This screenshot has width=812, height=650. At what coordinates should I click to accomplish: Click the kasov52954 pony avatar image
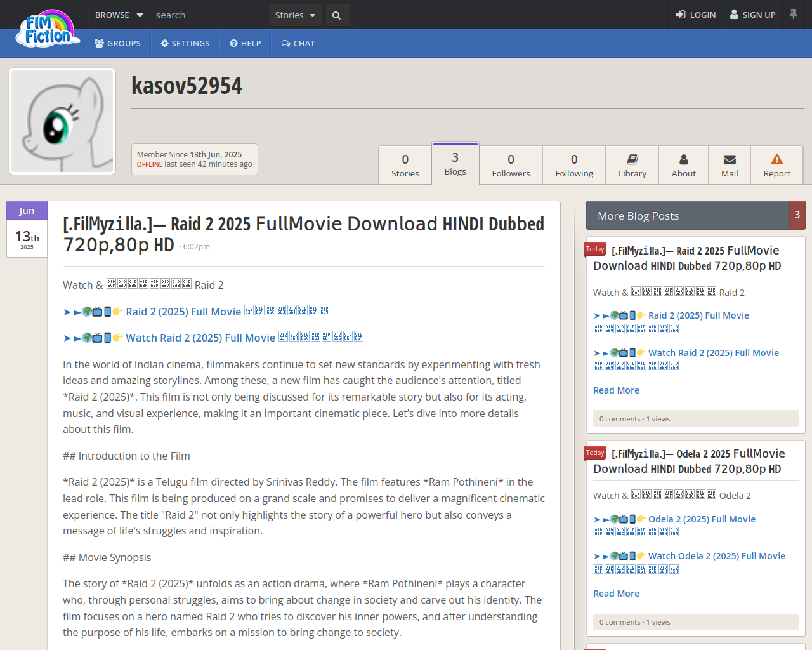(62, 121)
